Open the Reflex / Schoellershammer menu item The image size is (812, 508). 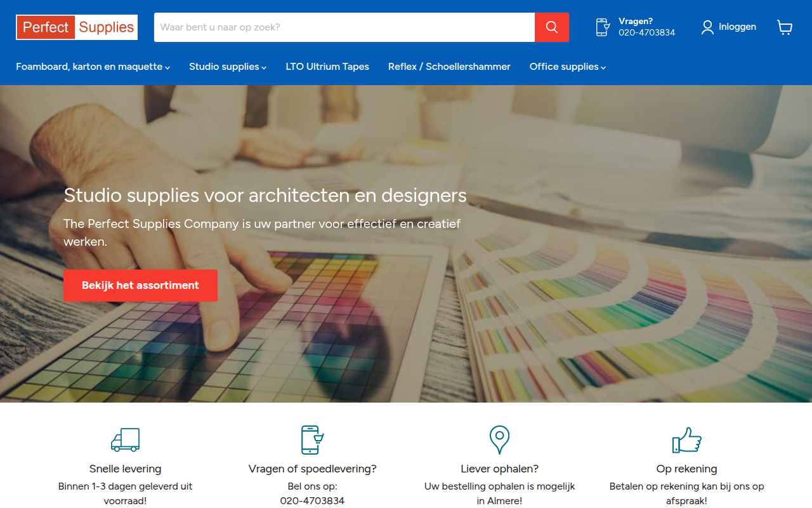(449, 67)
